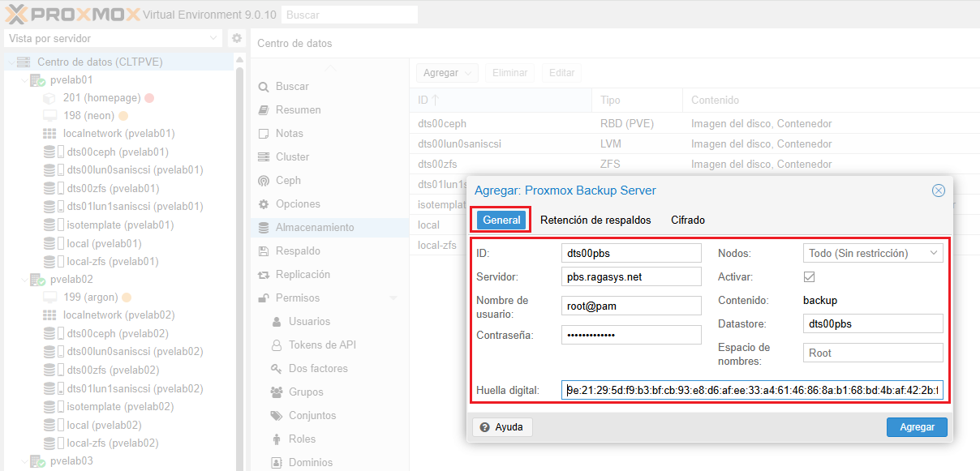The image size is (980, 471).
Task: Click the Nombre de usuario field
Action: [631, 306]
